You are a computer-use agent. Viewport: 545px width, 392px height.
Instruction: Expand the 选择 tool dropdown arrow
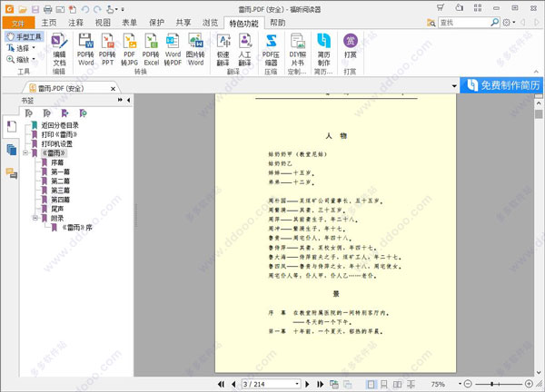click(34, 48)
